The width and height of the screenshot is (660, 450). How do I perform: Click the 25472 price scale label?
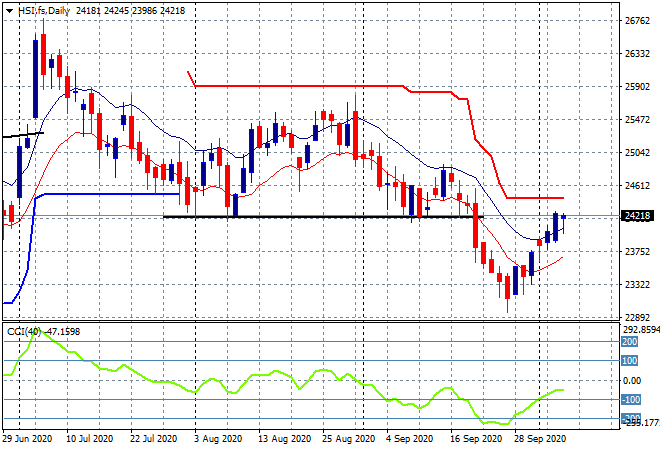[x=637, y=120]
